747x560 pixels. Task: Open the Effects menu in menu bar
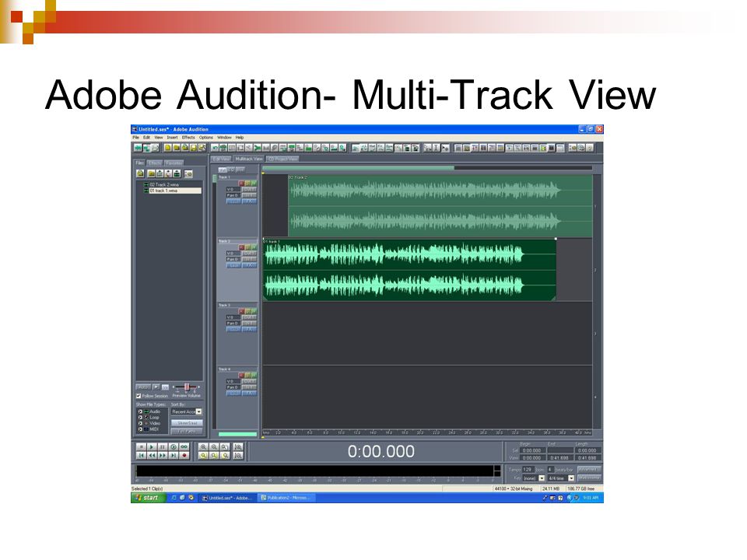[188, 137]
